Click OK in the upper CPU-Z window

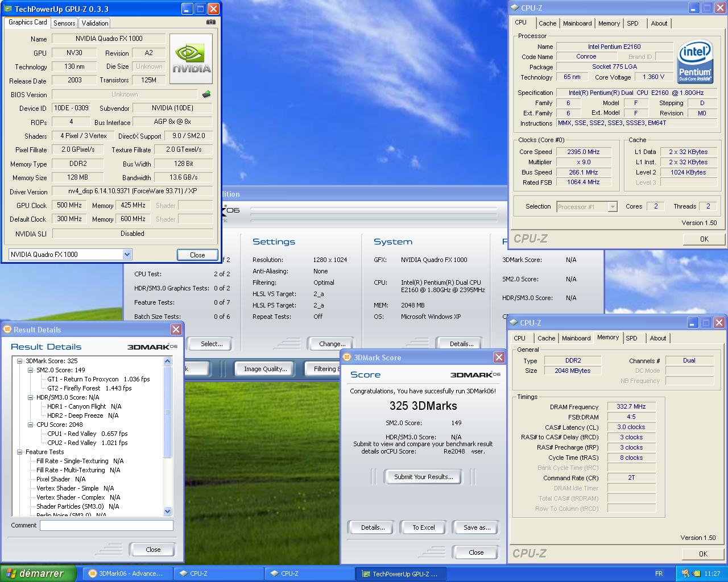coord(704,239)
